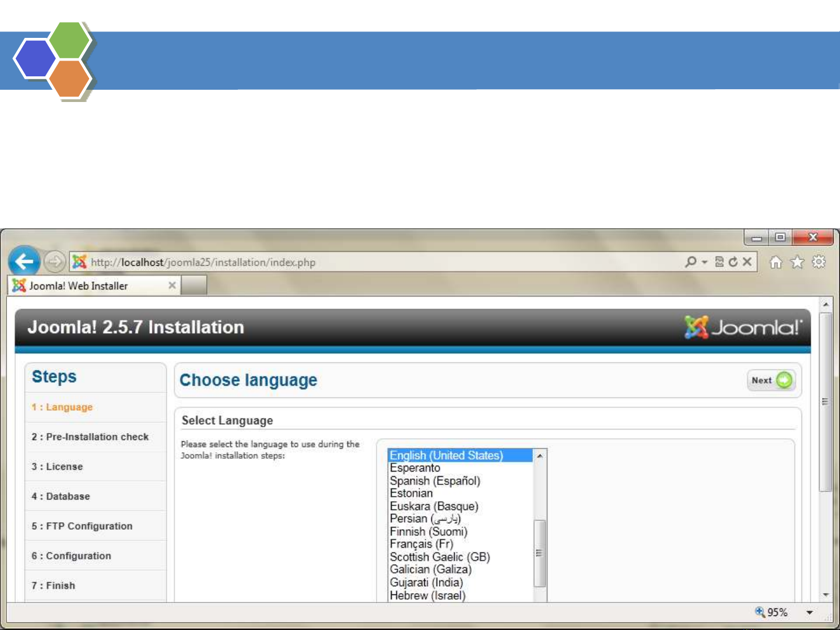Choose English (United States) in language list
Screen dimensions: 840x630
tap(461, 455)
